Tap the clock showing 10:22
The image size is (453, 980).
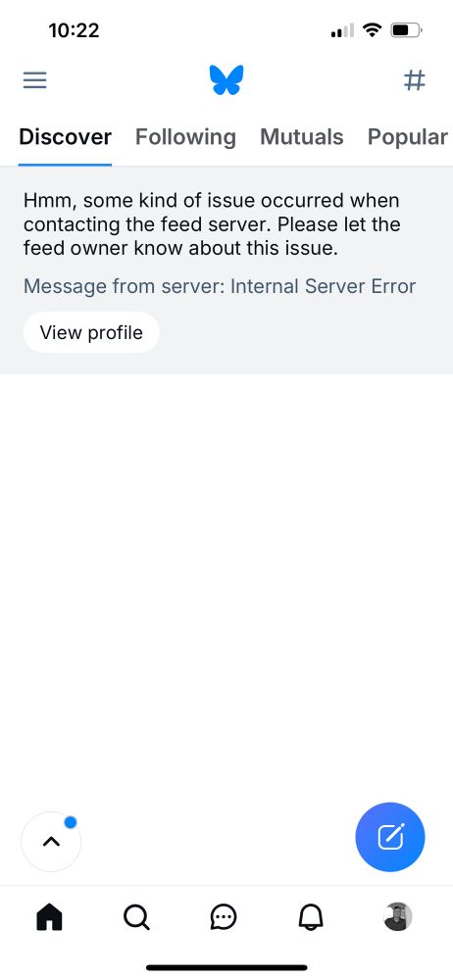(x=74, y=30)
